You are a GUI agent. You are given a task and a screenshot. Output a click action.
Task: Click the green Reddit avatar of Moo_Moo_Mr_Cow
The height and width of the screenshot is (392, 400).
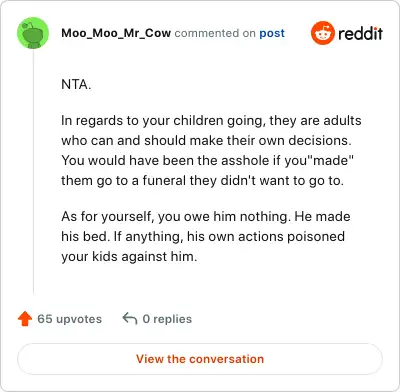tap(33, 33)
